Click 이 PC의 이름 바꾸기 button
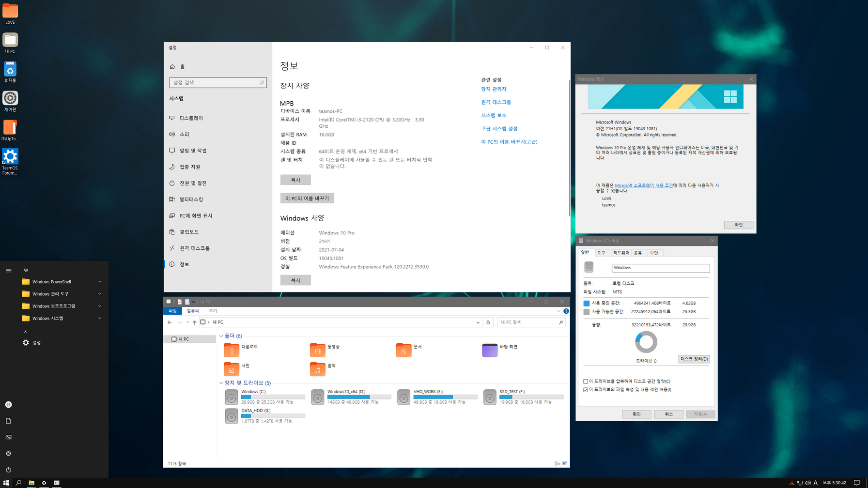The height and width of the screenshot is (488, 868). [x=307, y=198]
